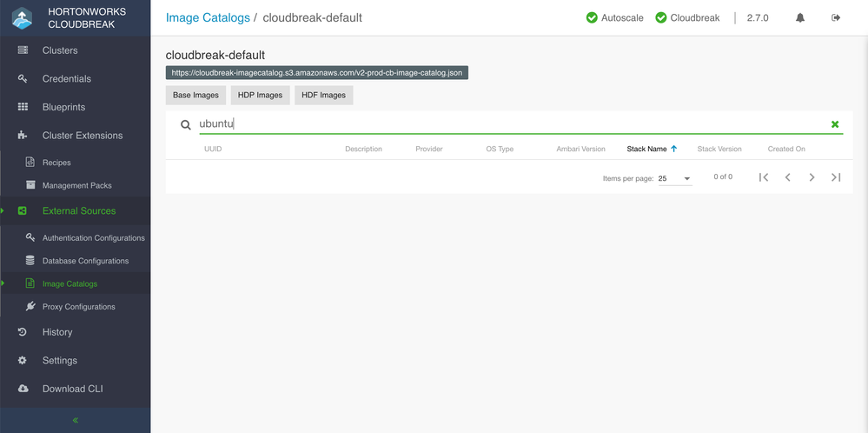868x433 pixels.
Task: Click the Credentials key icon
Action: click(23, 78)
